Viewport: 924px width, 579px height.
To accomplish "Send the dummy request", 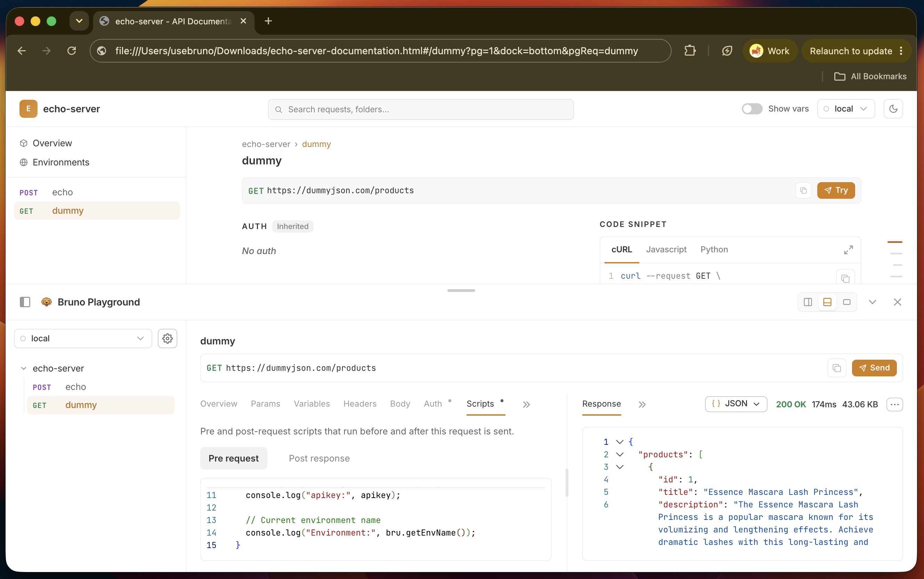I will pyautogui.click(x=874, y=368).
